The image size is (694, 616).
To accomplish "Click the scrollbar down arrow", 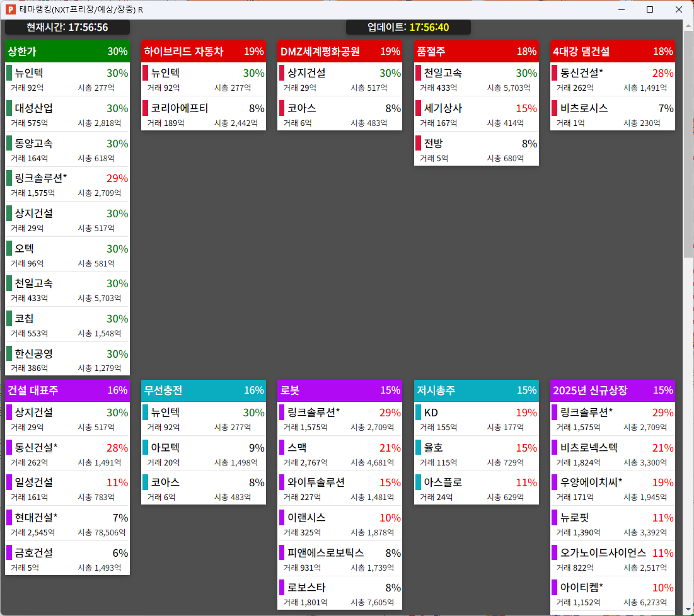I will click(688, 610).
